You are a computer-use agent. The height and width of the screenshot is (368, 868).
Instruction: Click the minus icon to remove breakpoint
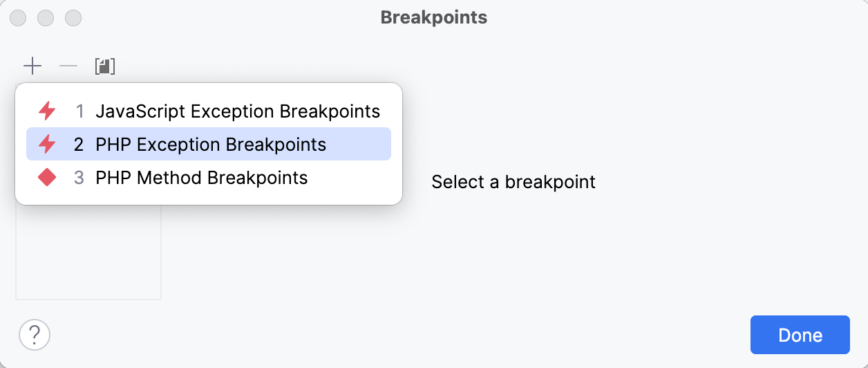[68, 66]
